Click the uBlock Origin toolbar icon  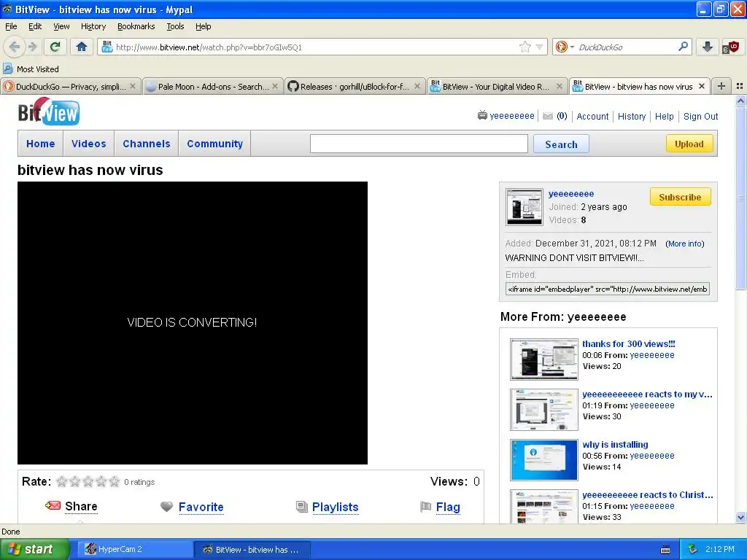pos(730,47)
